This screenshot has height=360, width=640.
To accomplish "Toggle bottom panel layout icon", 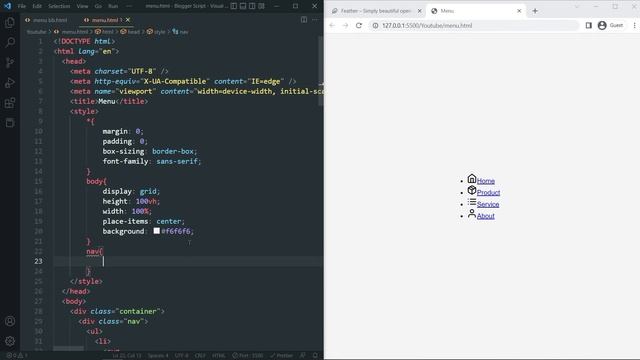I will [x=243, y=6].
